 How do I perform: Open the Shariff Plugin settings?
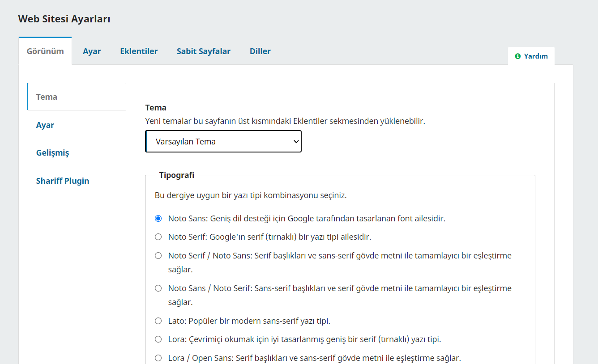(77, 181)
